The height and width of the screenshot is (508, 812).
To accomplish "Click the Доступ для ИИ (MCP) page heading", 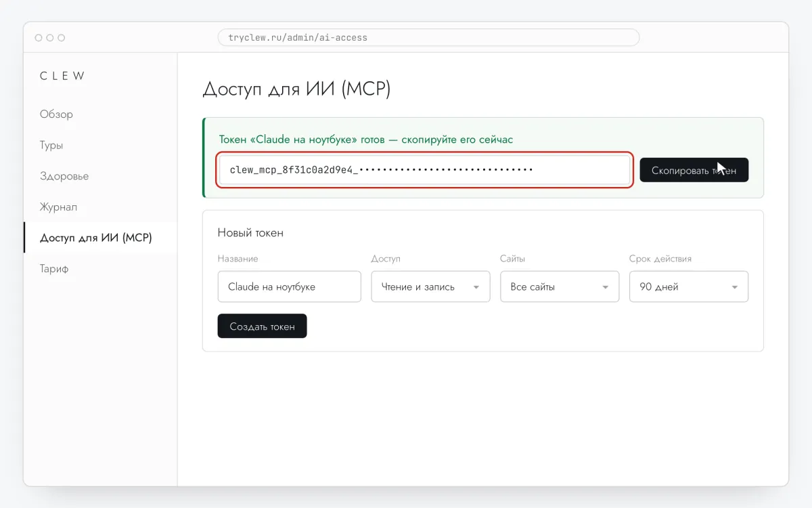I will (296, 89).
